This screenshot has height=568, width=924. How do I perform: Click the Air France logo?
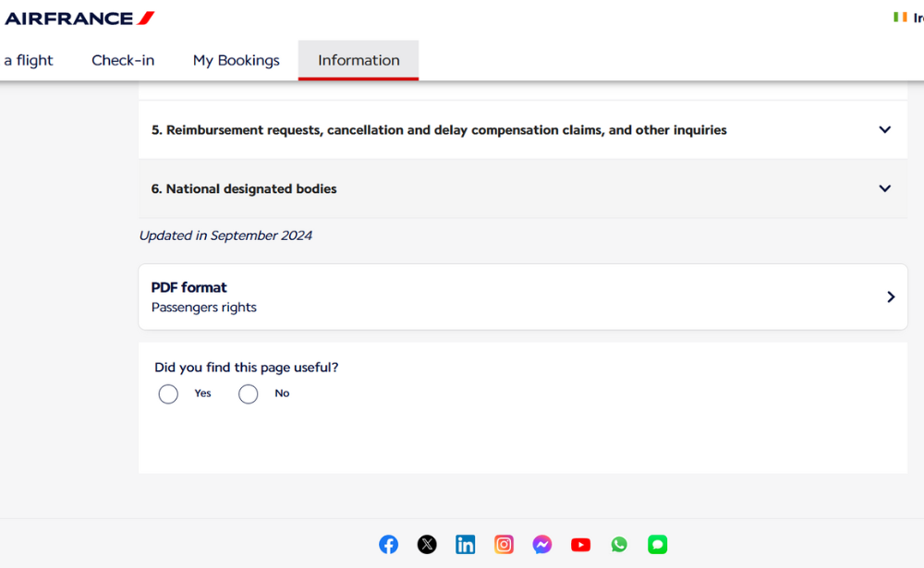pos(79,18)
